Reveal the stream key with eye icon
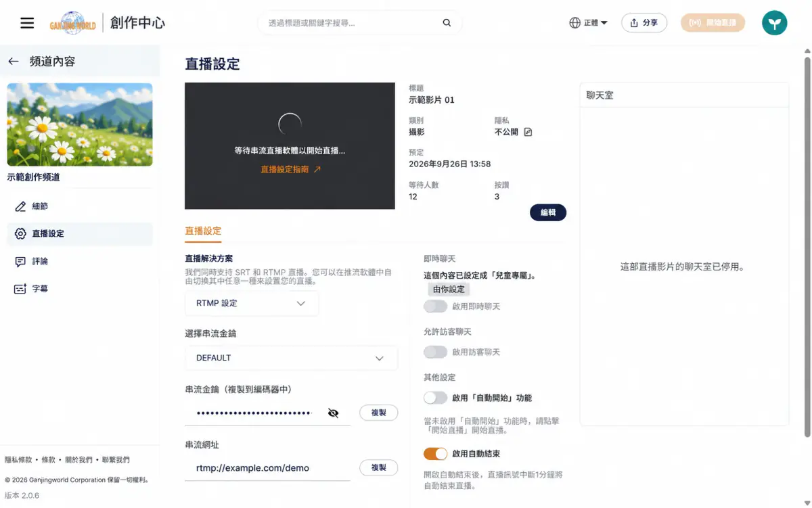 333,413
